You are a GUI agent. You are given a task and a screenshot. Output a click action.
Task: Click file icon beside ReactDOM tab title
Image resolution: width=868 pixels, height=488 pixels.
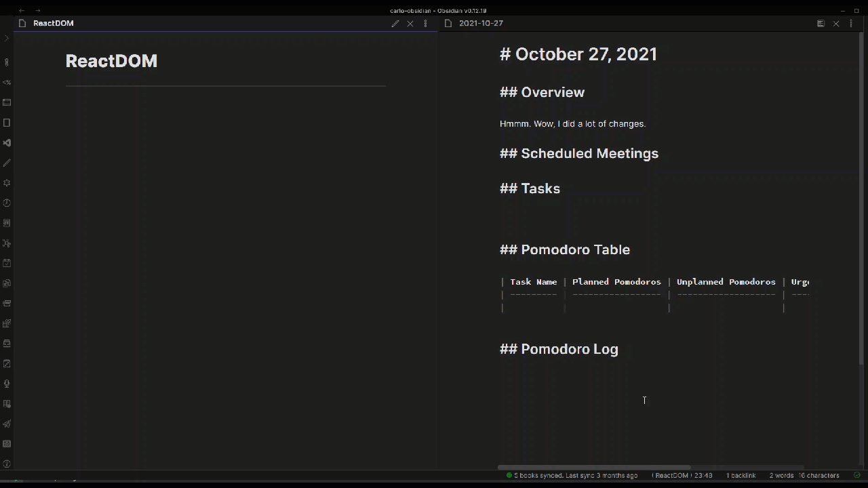[22, 23]
